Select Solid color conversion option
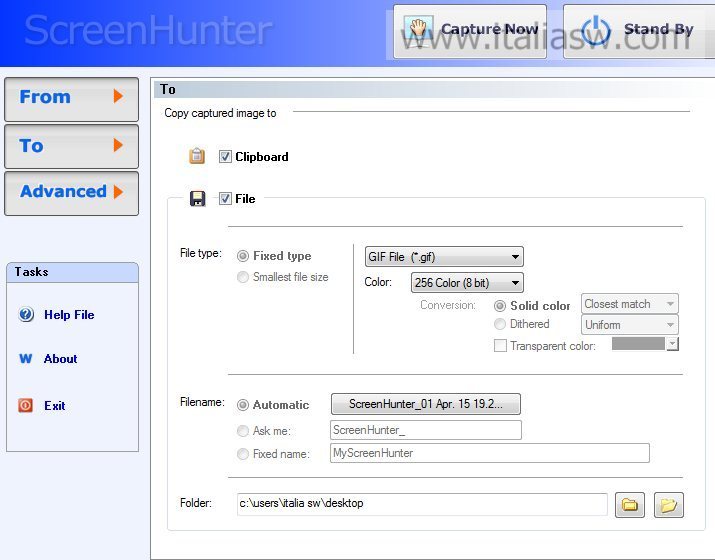Viewport: 715px width, 560px height. pos(500,306)
